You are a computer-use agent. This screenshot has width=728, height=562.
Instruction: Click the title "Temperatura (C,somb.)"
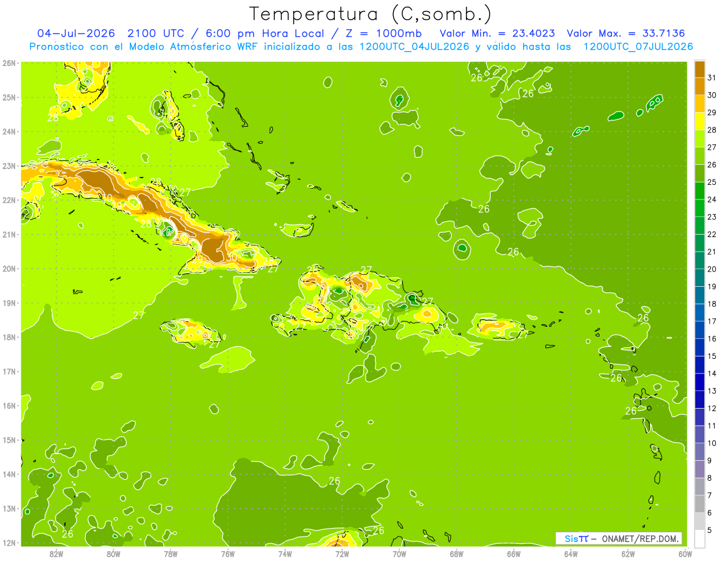pos(371,14)
